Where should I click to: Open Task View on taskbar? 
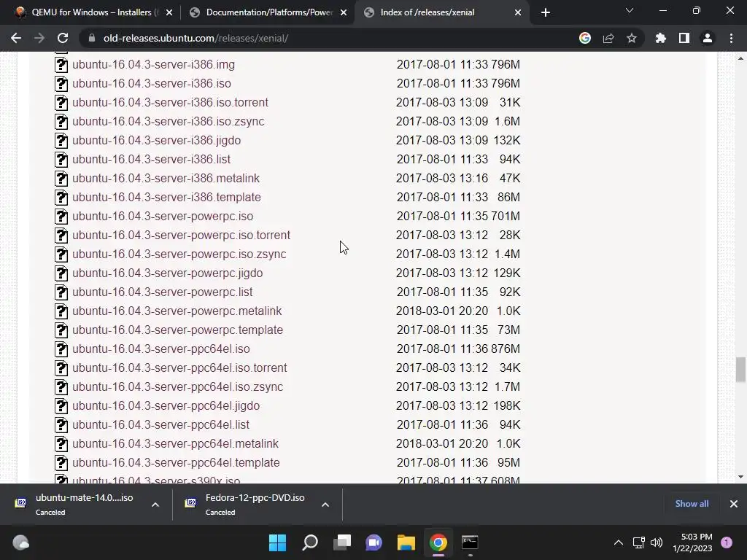pos(342,542)
